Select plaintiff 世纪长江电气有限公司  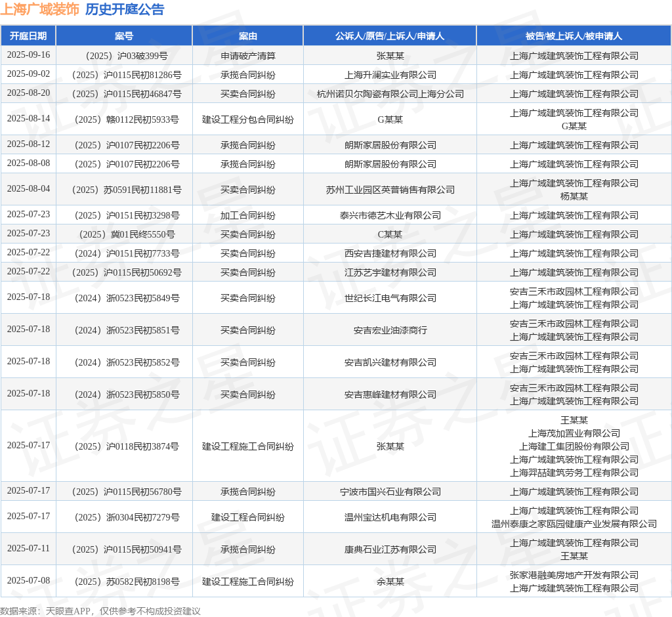[390, 298]
